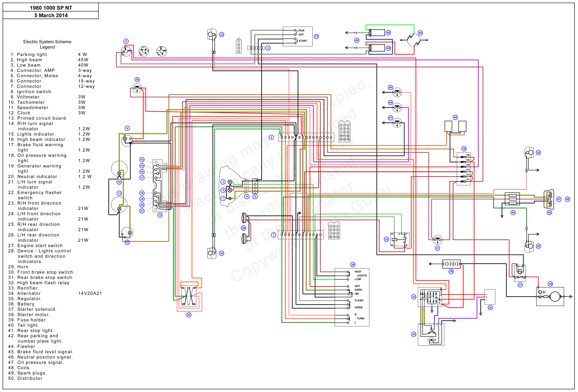Click the 5 March 2014 date field

(51, 15)
